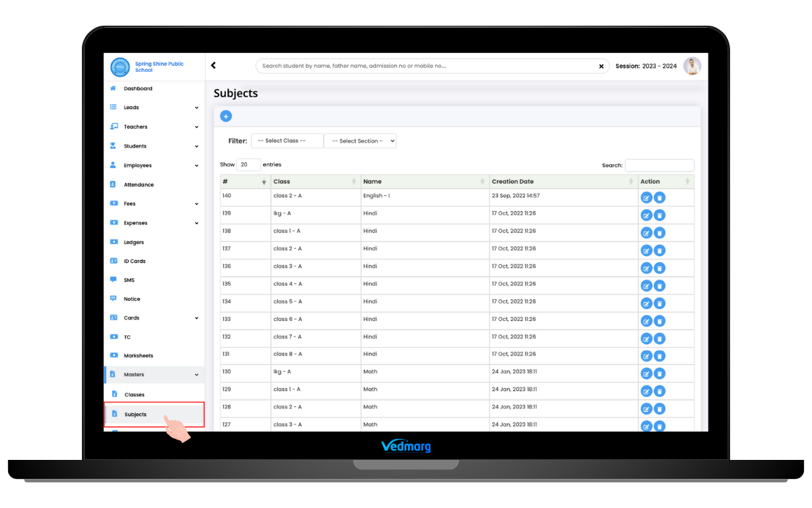Click delete icon for English - I row
The height and width of the screenshot is (508, 812).
[x=660, y=198]
